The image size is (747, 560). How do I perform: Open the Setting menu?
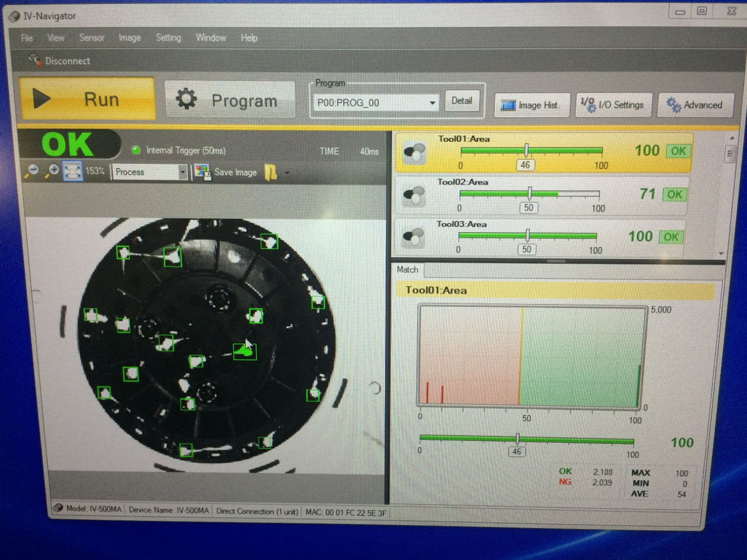coord(168,38)
